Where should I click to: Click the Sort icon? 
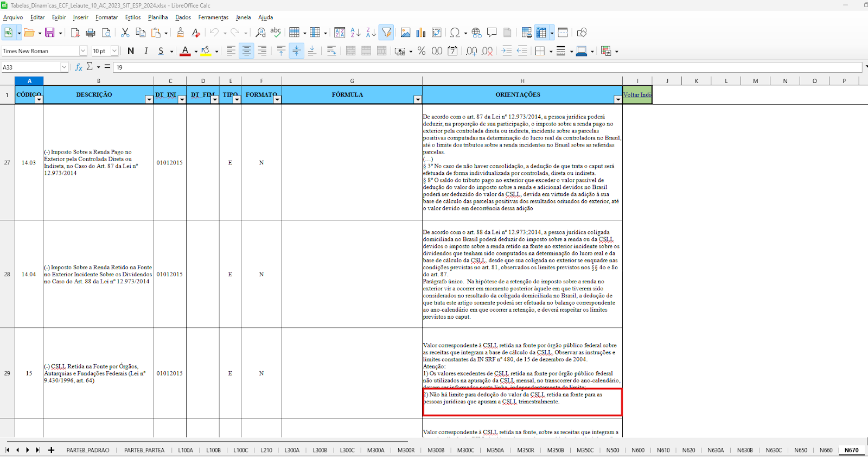click(x=340, y=33)
